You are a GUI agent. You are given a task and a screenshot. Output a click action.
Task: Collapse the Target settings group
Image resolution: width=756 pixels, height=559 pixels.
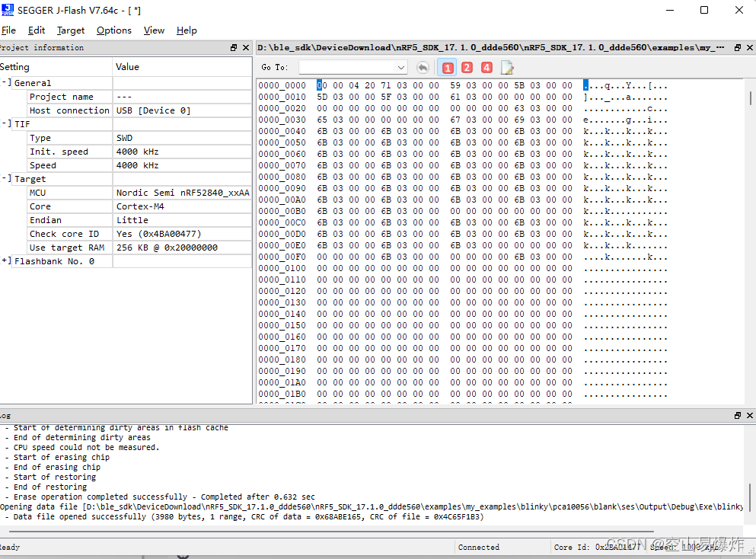[x=6, y=178]
